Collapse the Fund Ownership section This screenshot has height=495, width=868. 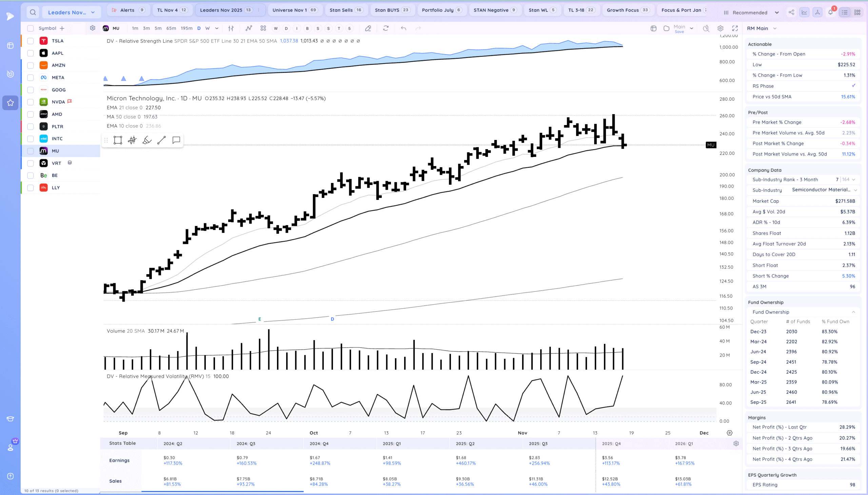click(853, 312)
